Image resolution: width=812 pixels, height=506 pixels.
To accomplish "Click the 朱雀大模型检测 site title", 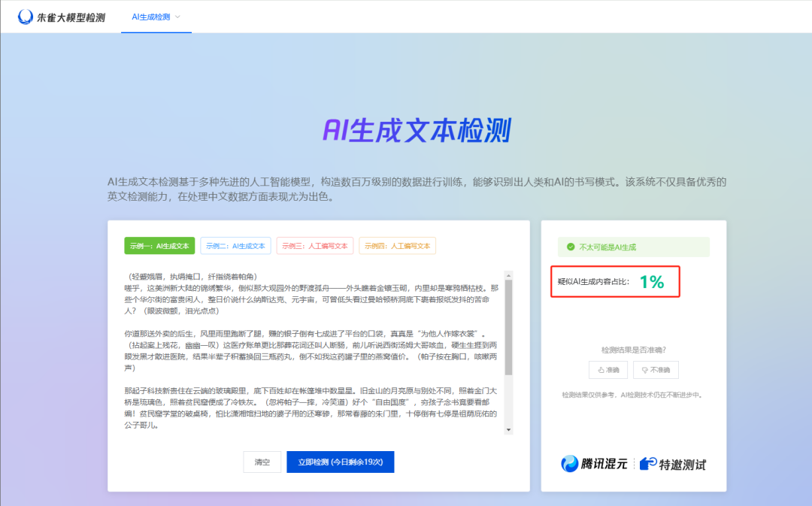I will coord(71,17).
